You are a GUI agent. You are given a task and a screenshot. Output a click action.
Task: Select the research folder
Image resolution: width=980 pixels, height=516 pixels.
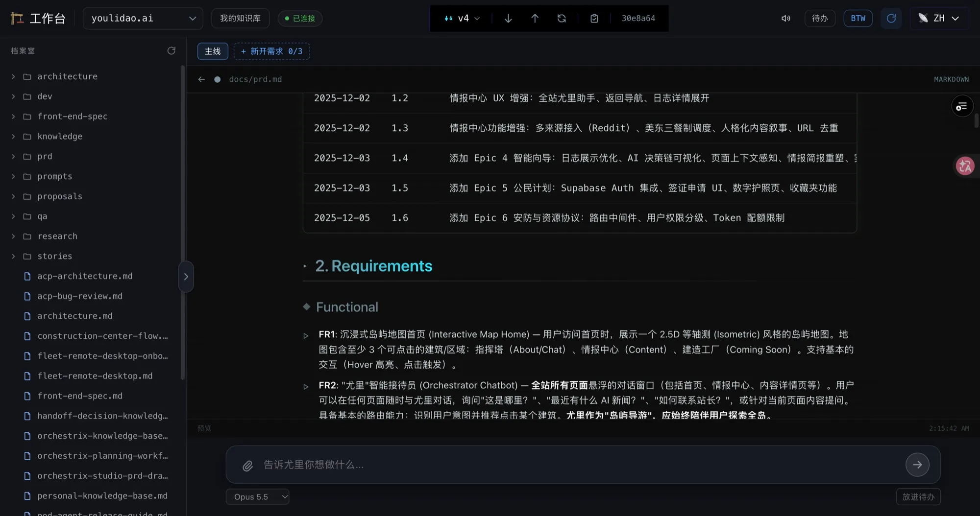91,236
